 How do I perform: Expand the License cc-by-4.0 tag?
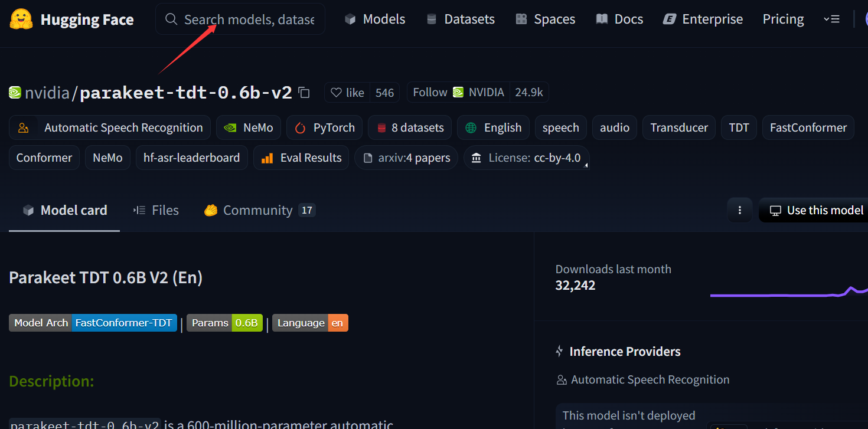click(x=527, y=158)
